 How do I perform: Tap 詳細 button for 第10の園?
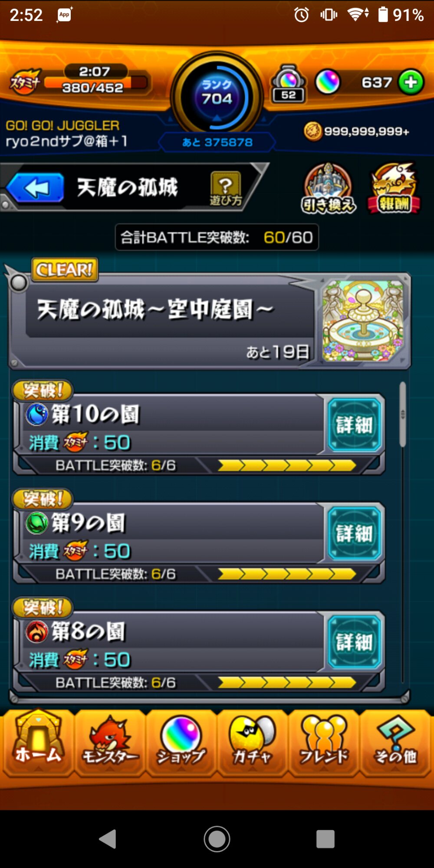(x=354, y=425)
